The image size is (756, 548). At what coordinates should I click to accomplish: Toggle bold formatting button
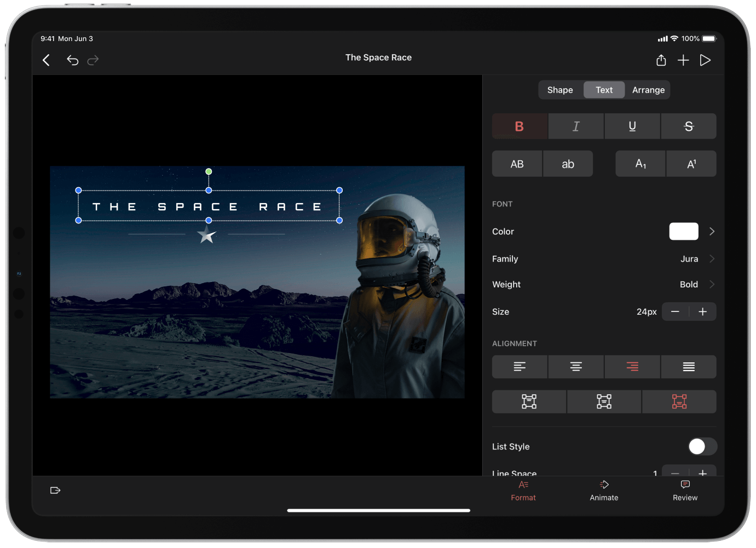point(520,126)
